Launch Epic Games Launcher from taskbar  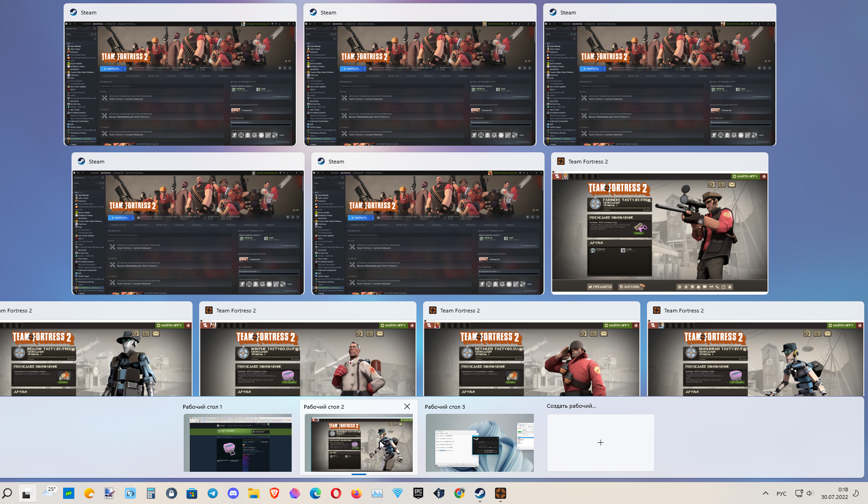[418, 493]
